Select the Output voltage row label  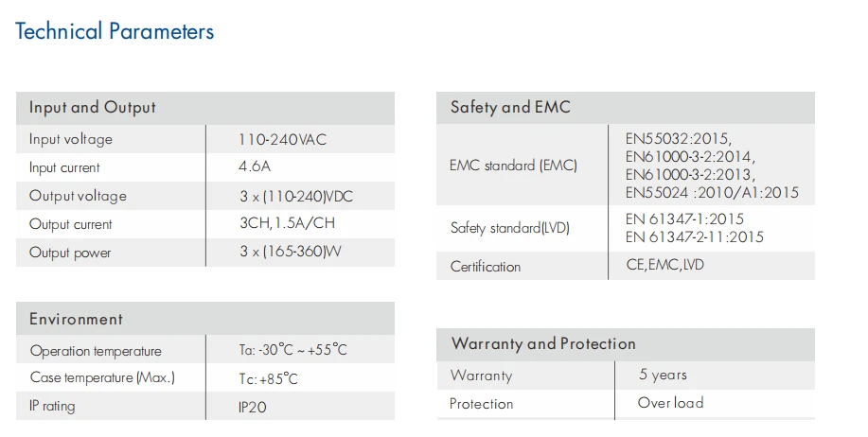click(78, 196)
